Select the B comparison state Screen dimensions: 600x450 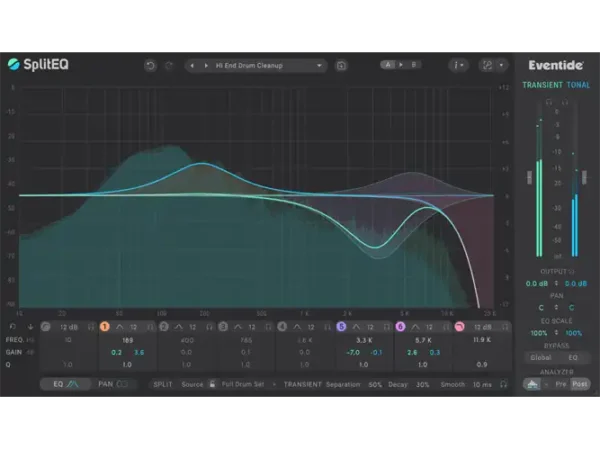(414, 65)
